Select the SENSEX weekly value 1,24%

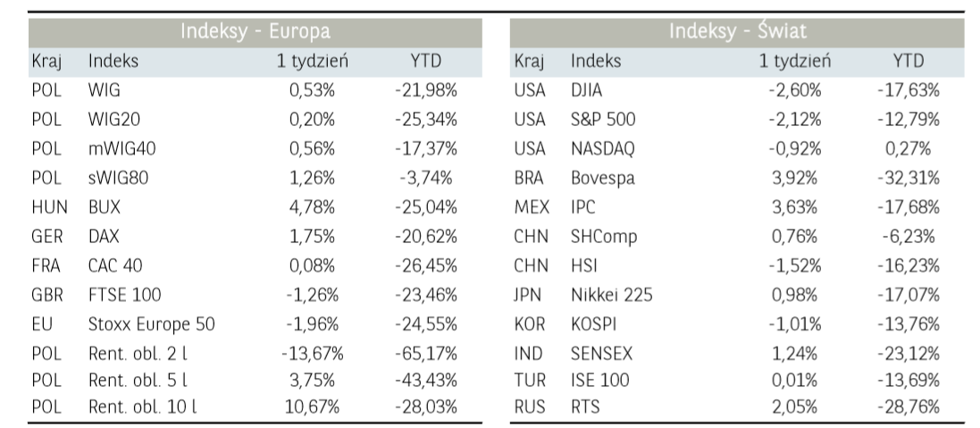coord(794,350)
